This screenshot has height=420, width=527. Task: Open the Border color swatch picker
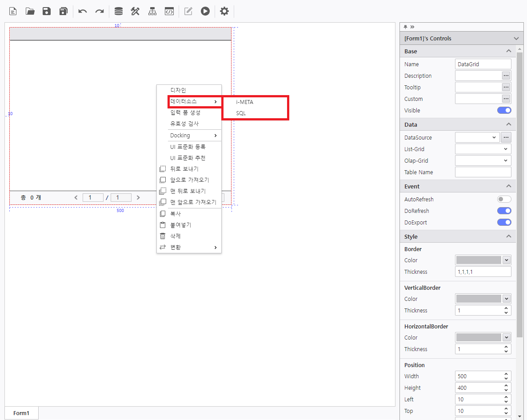point(483,260)
